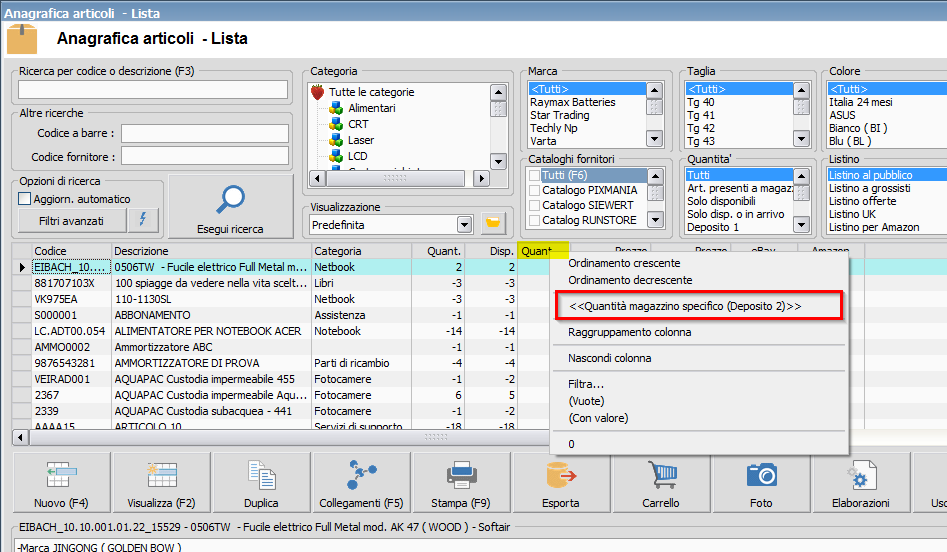Click the up arrow of Categoria scrollbar
This screenshot has height=552, width=947.
(498, 92)
